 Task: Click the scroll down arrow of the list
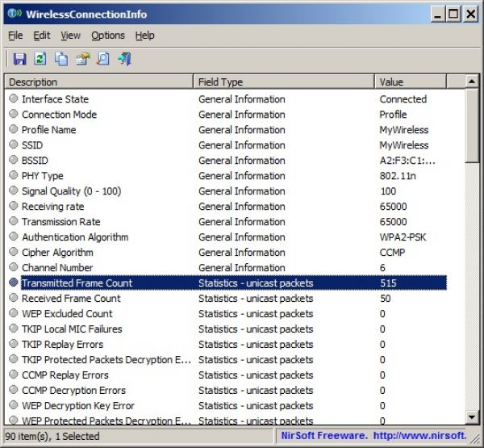click(x=473, y=417)
